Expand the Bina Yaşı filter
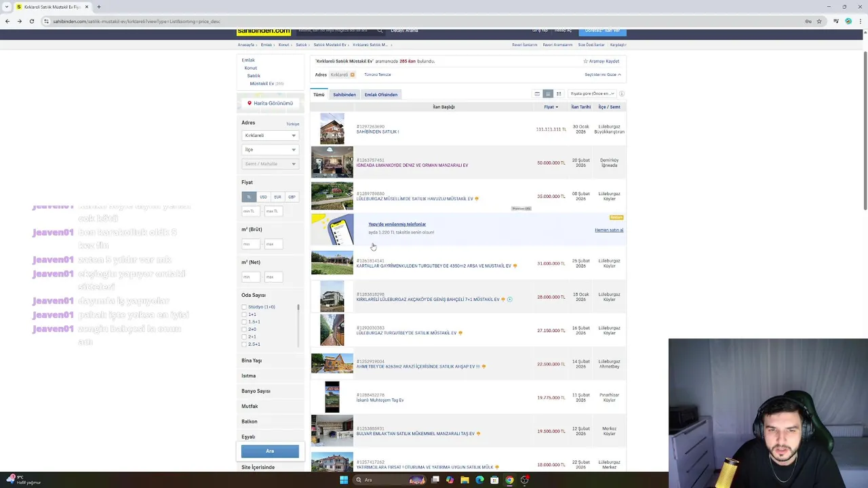This screenshot has width=868, height=488. [x=252, y=361]
